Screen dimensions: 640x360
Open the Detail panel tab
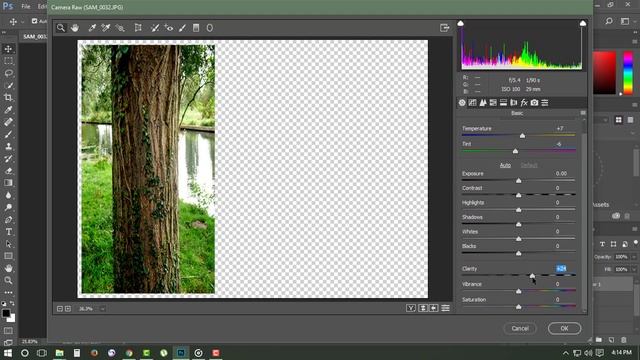tap(483, 103)
